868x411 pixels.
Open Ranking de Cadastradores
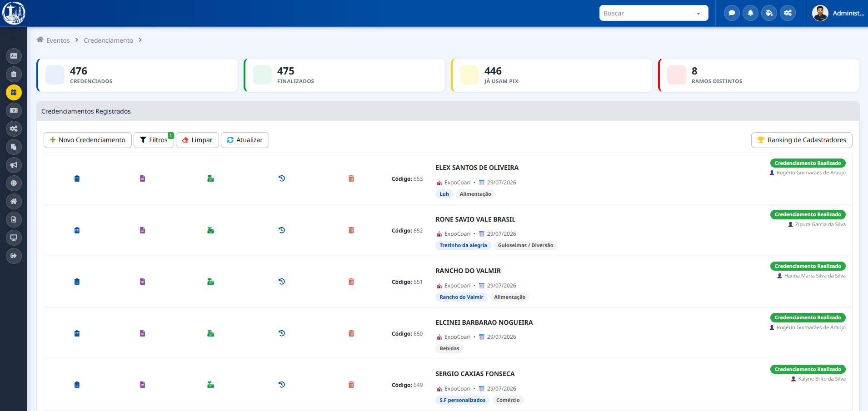(x=802, y=140)
